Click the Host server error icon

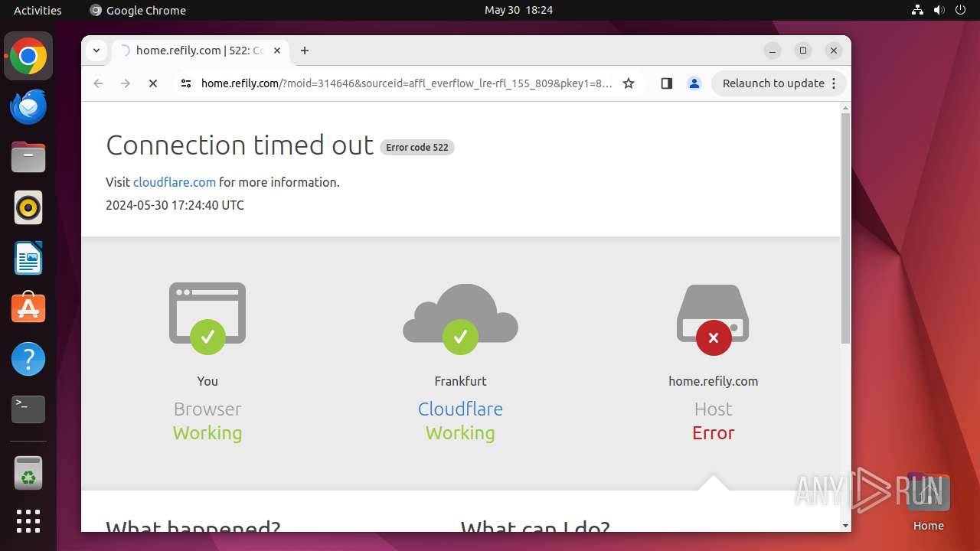click(713, 320)
